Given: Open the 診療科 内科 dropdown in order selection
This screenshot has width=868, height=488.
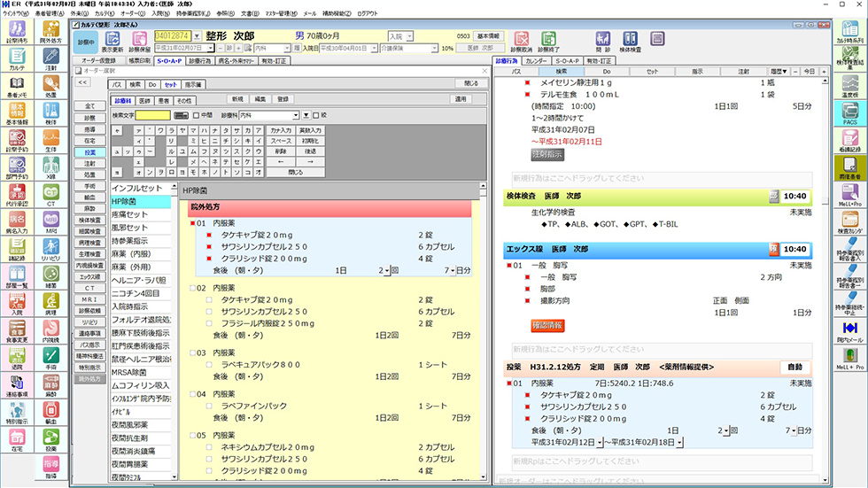Looking at the screenshot, I should coord(296,116).
